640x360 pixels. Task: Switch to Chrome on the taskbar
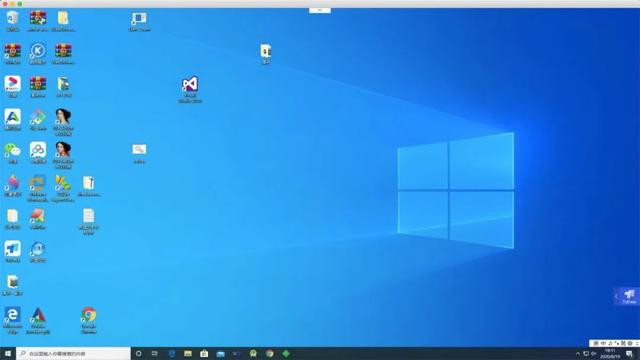point(269,353)
